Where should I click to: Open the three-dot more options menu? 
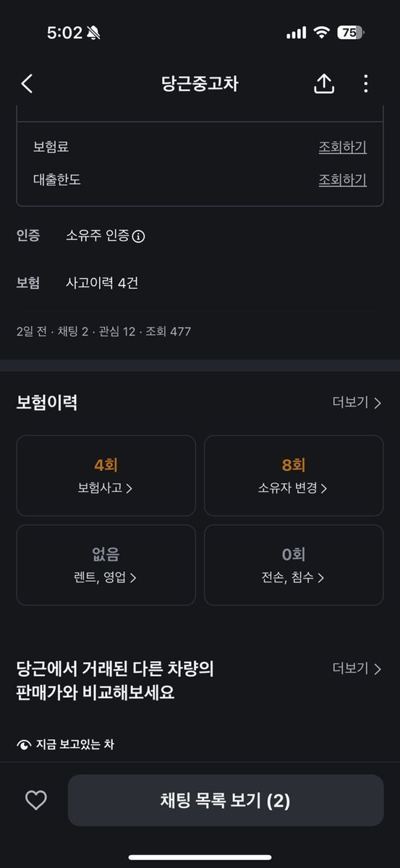tap(365, 84)
